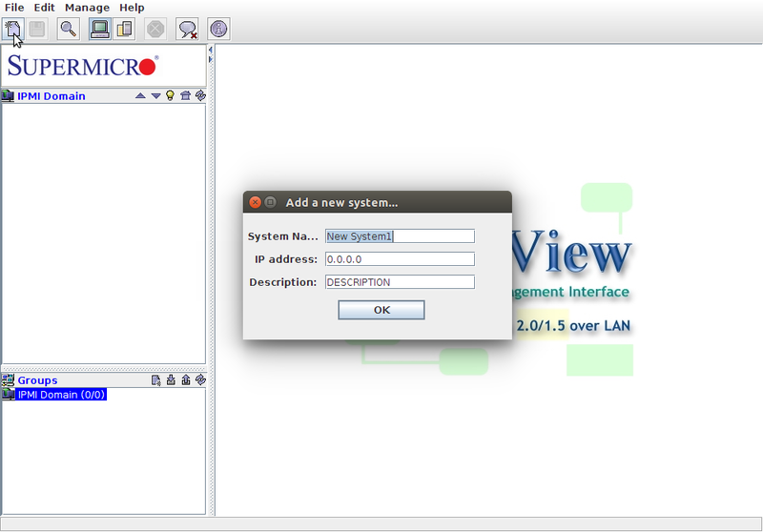
Task: Click the speech bubble with red X icon
Action: [187, 29]
